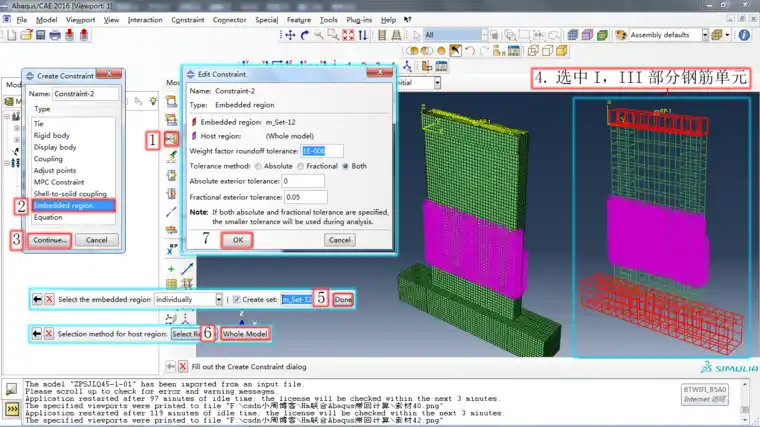
Task: Select the Fractional tolerance method
Action: tap(301, 166)
